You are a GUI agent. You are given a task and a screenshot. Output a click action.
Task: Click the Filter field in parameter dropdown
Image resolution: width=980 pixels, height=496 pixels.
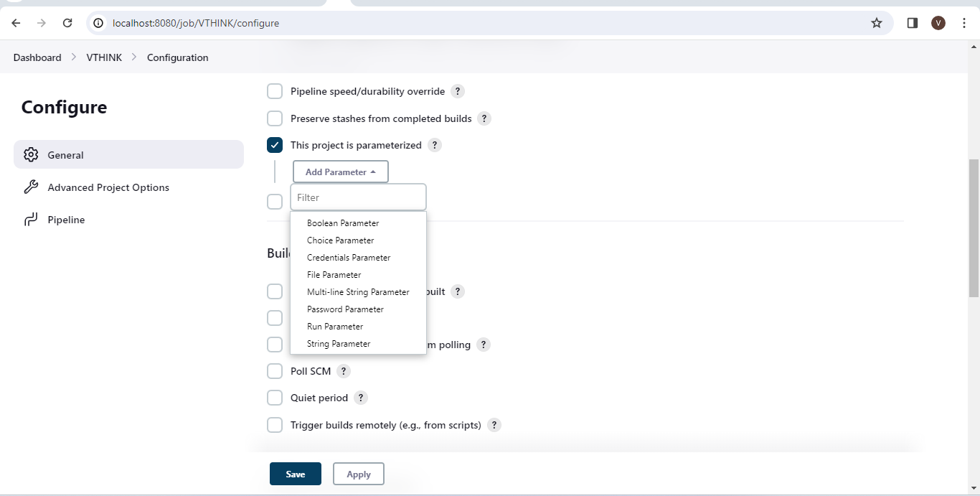coord(358,197)
